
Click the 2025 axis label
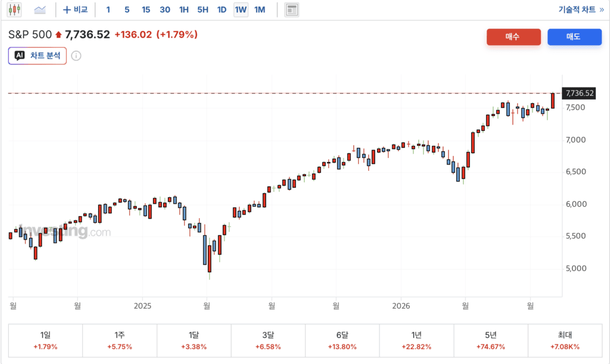[142, 306]
